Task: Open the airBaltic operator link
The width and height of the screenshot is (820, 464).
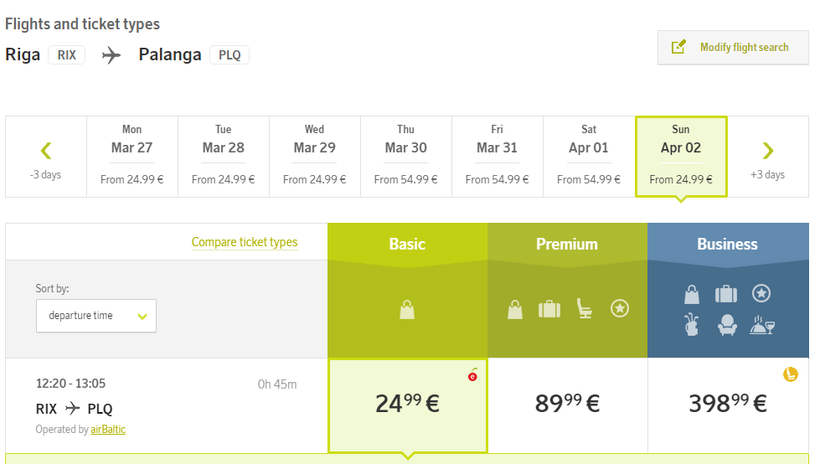Action: coord(108,429)
